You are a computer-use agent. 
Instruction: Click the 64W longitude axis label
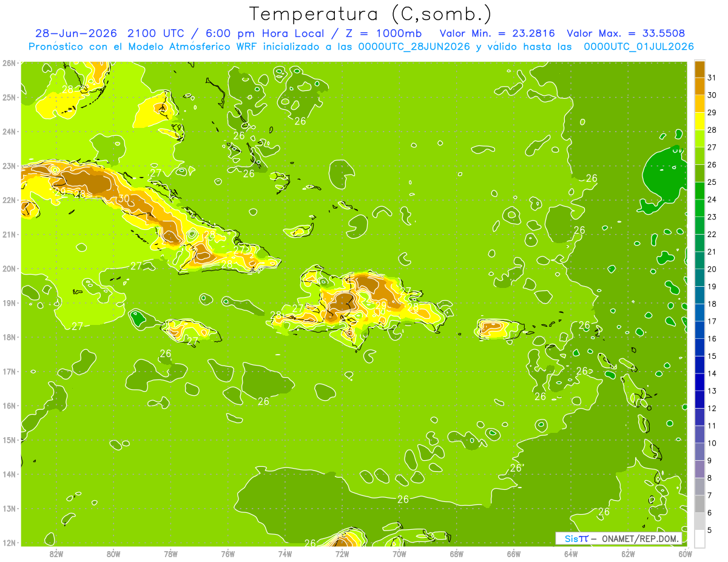[571, 554]
